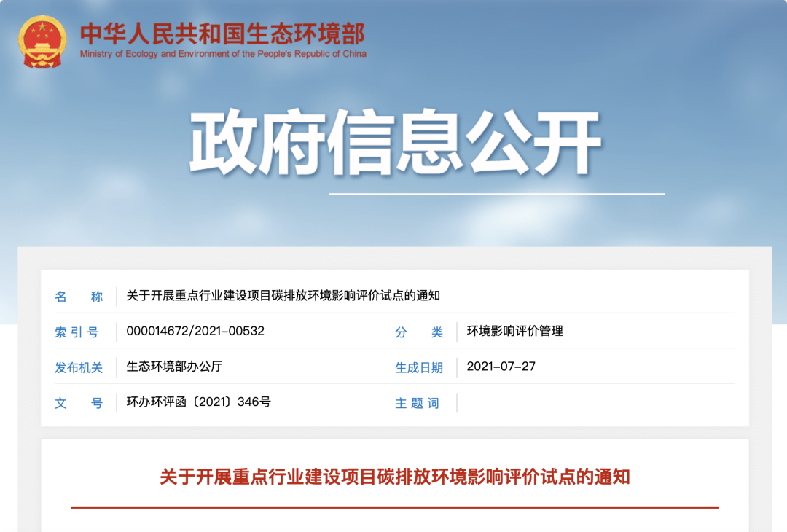This screenshot has height=532, width=787.
Task: Click the national emblem logo
Action: pos(42,42)
